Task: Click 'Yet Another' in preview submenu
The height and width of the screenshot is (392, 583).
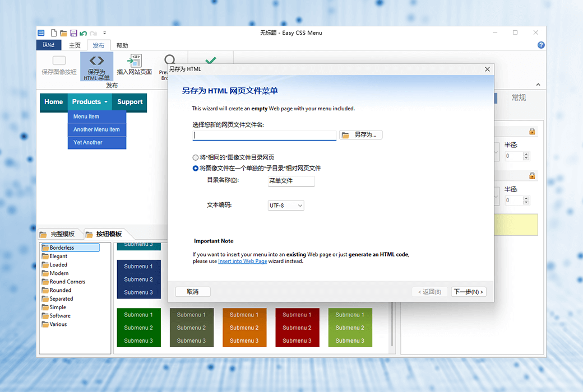Action: [96, 143]
